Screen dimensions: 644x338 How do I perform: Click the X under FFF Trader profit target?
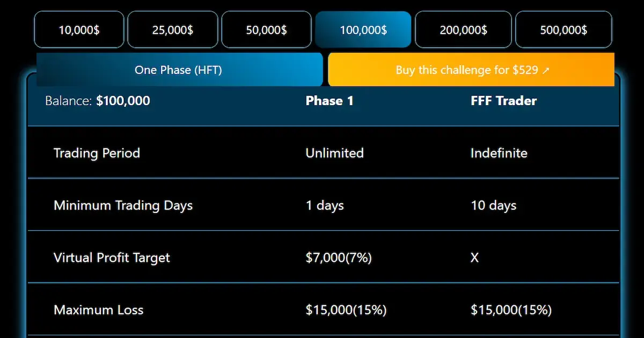(474, 257)
